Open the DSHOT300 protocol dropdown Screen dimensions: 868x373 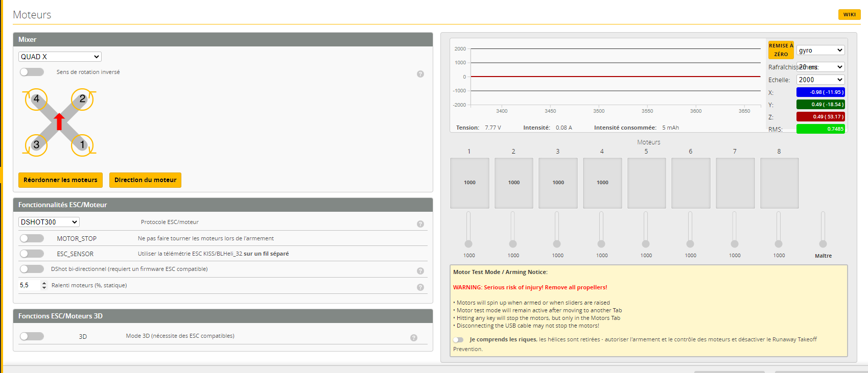coord(49,222)
